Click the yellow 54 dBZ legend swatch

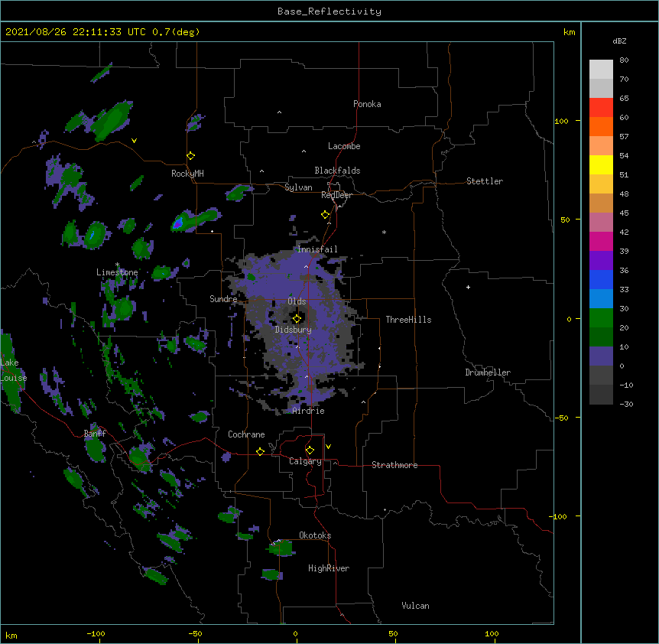(601, 164)
